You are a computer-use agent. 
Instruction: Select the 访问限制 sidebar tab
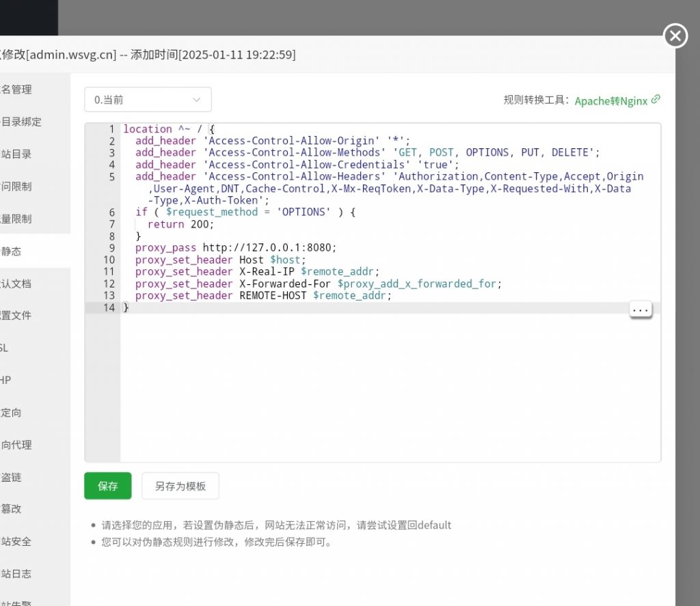16,187
